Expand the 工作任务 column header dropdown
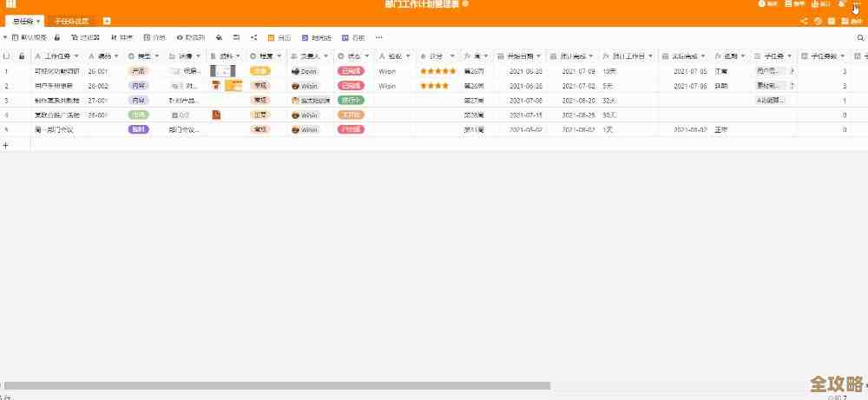Screen dimensions: 868x400 point(76,56)
